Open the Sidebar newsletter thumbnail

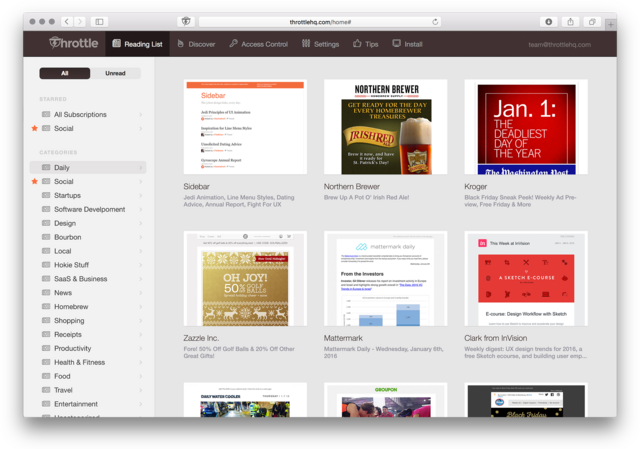245,127
